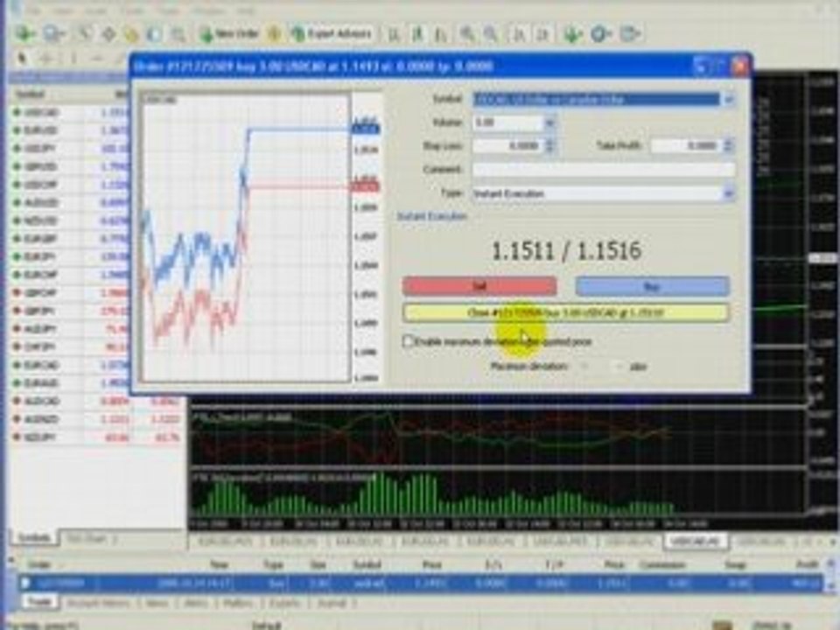This screenshot has width=840, height=630.
Task: Select GBPJPY in Market Watch
Action: [39, 311]
